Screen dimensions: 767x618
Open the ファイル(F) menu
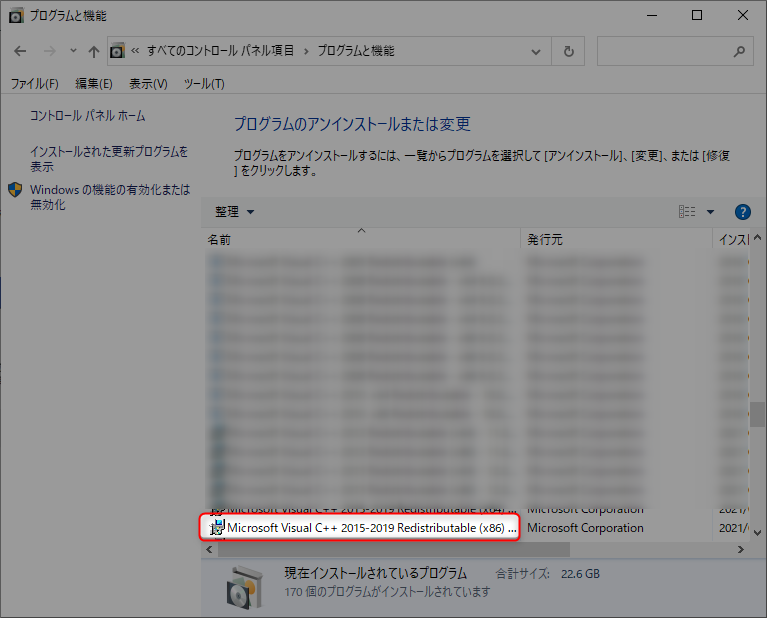(x=35, y=84)
